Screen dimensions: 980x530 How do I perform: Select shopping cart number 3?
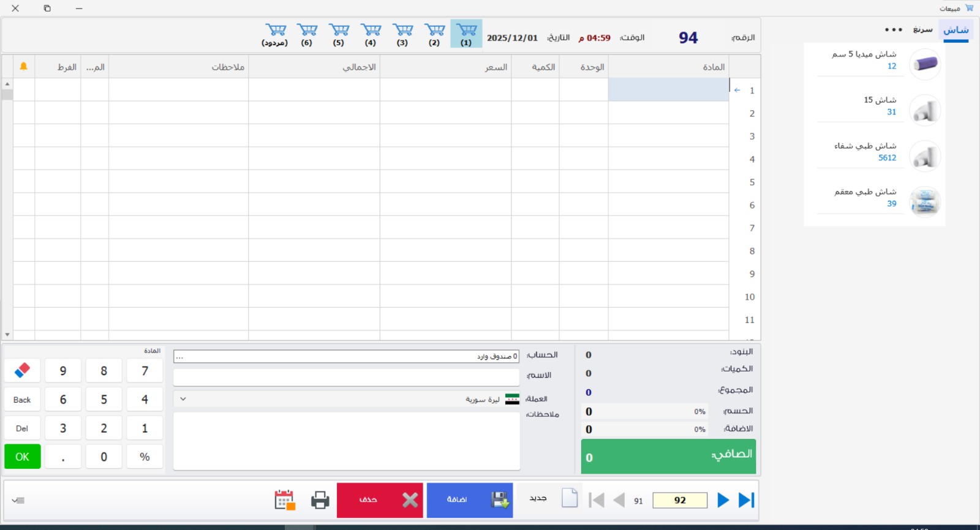(402, 34)
